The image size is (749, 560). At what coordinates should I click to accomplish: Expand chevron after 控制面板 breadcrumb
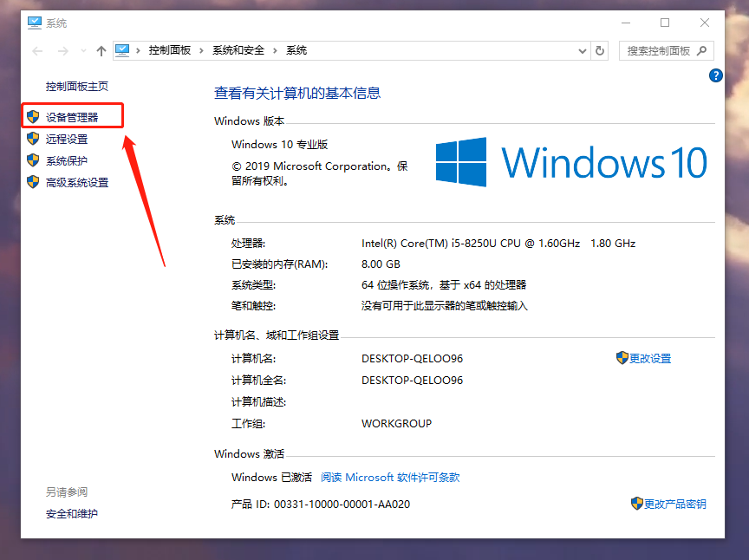[x=201, y=50]
